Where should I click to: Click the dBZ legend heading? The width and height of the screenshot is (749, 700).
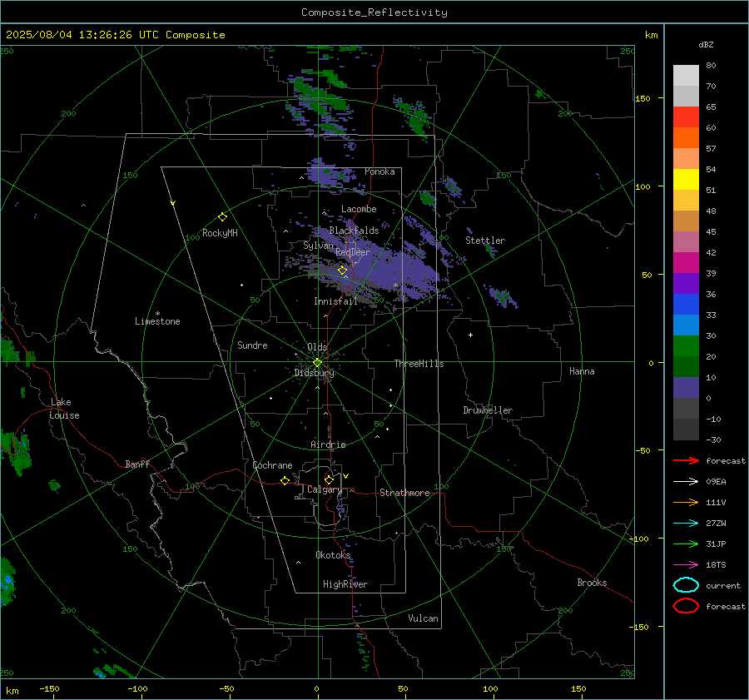[706, 44]
